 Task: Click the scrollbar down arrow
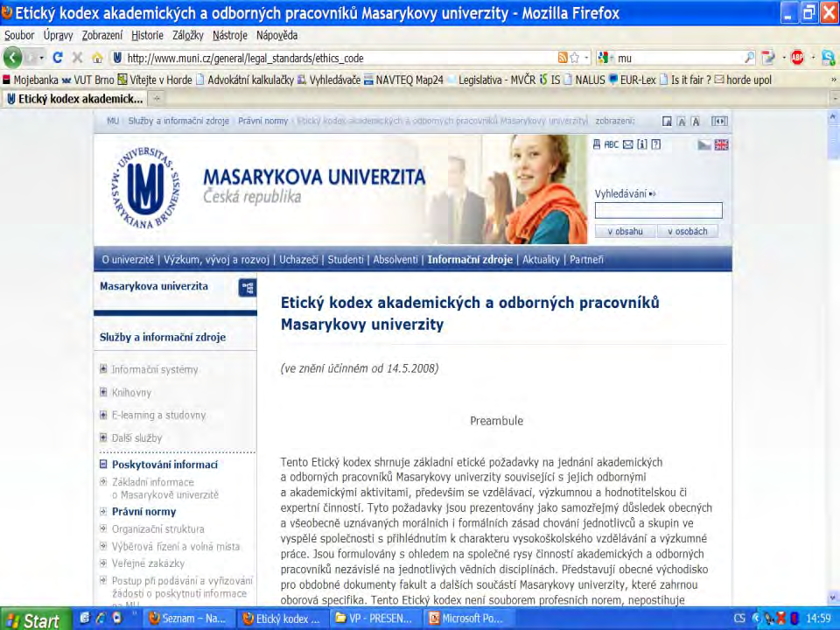coord(833,598)
